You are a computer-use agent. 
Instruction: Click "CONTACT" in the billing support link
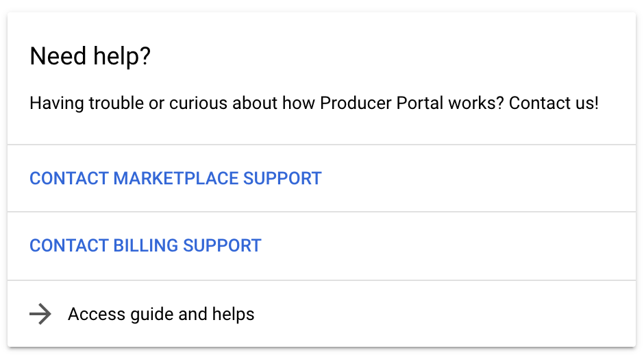69,245
